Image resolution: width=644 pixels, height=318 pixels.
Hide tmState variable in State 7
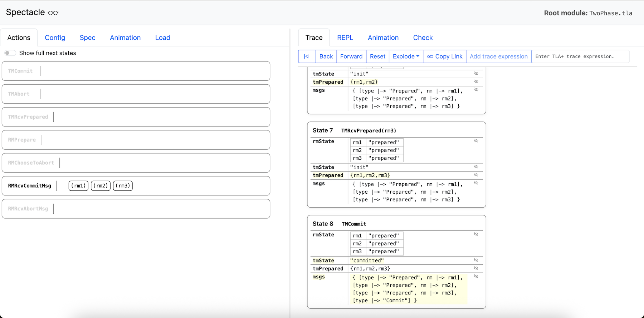coord(476,167)
